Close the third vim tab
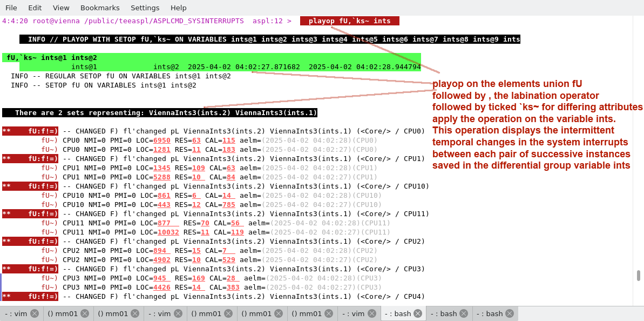This screenshot has height=321, width=644. (372, 313)
